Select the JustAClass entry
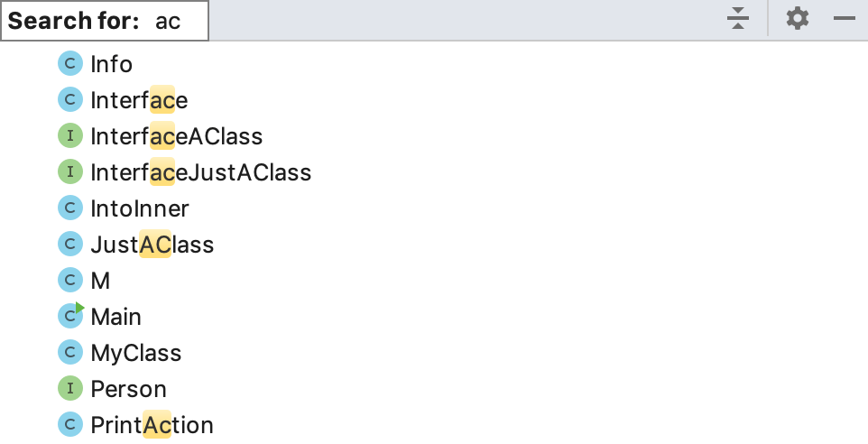The width and height of the screenshot is (868, 444). (152, 245)
